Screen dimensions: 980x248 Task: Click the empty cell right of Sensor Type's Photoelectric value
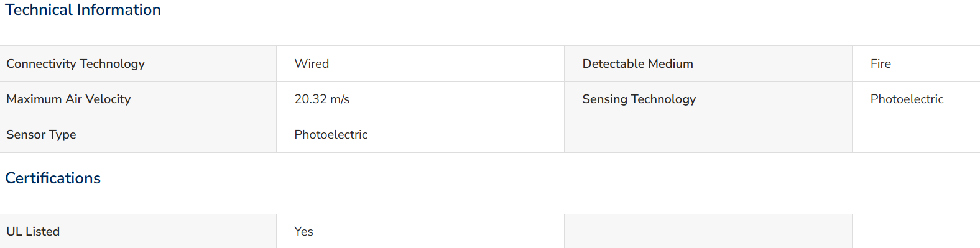(708, 135)
